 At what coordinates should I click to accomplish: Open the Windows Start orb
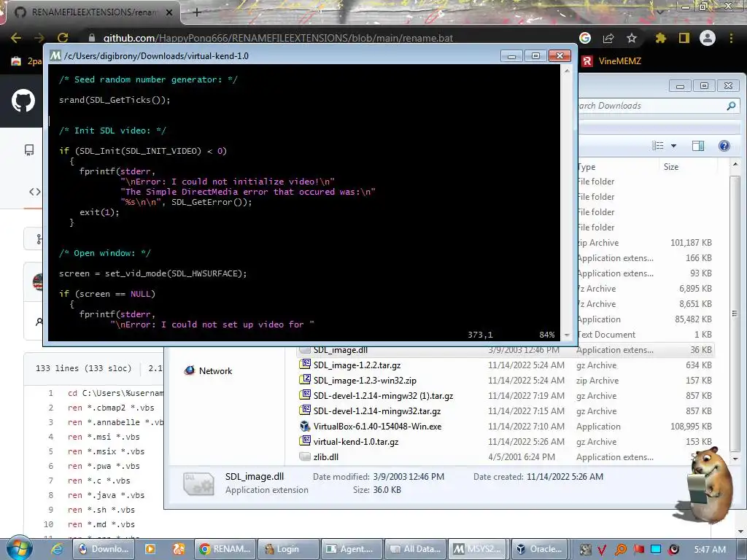pos(19,548)
